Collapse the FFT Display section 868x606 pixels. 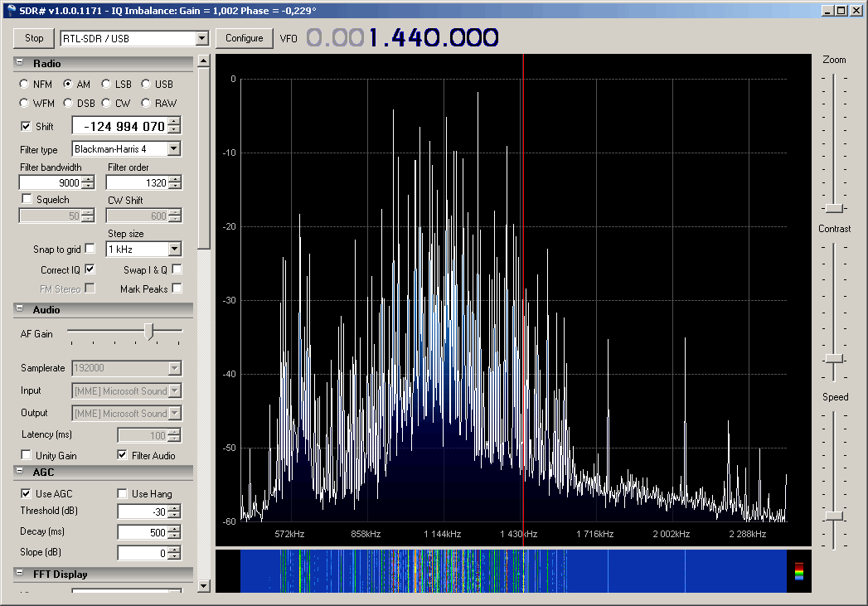pos(19,574)
